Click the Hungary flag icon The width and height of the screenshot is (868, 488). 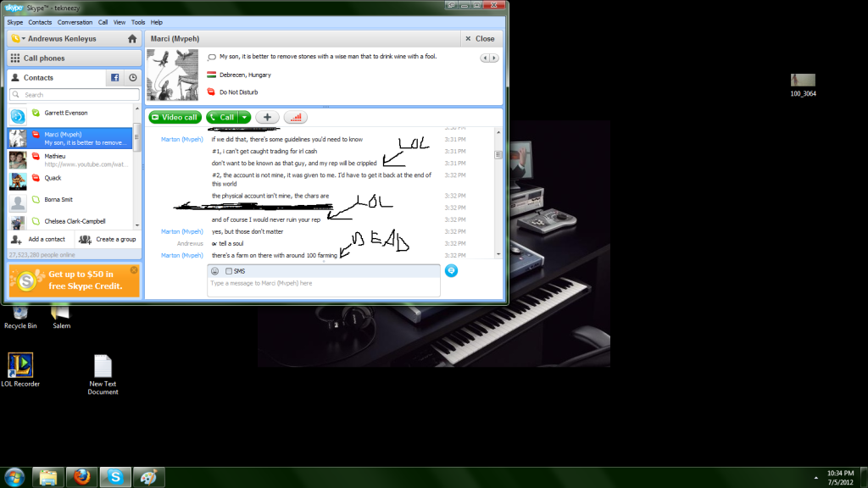tap(211, 75)
